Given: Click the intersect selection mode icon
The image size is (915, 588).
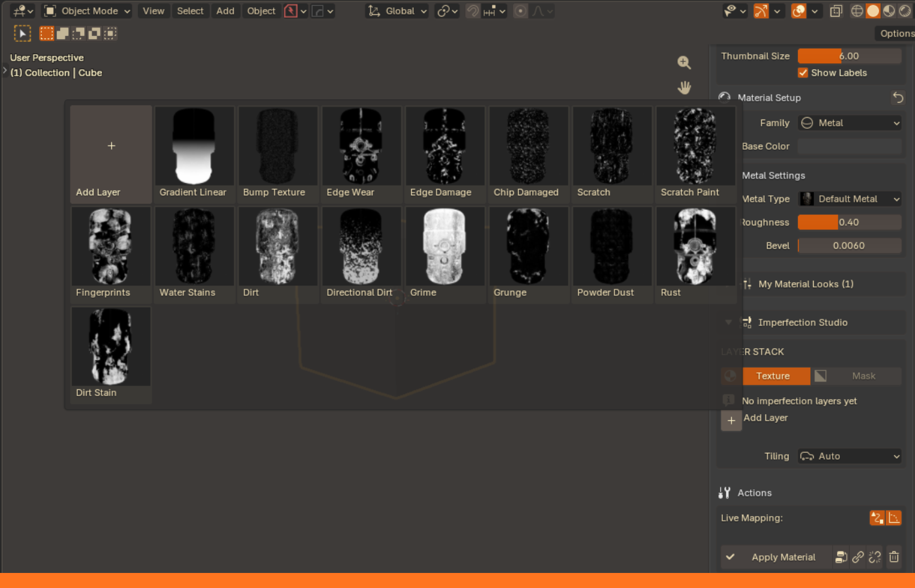Looking at the screenshot, I should [x=110, y=33].
